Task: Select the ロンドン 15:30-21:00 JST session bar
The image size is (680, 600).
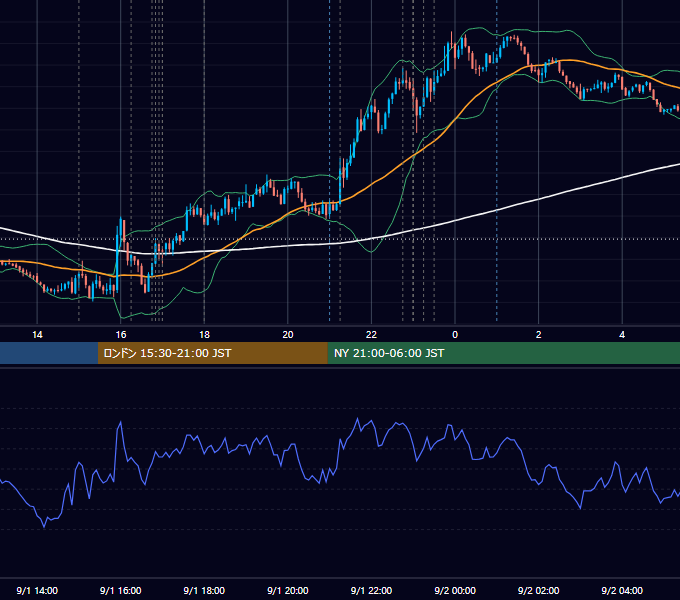Action: (x=213, y=353)
